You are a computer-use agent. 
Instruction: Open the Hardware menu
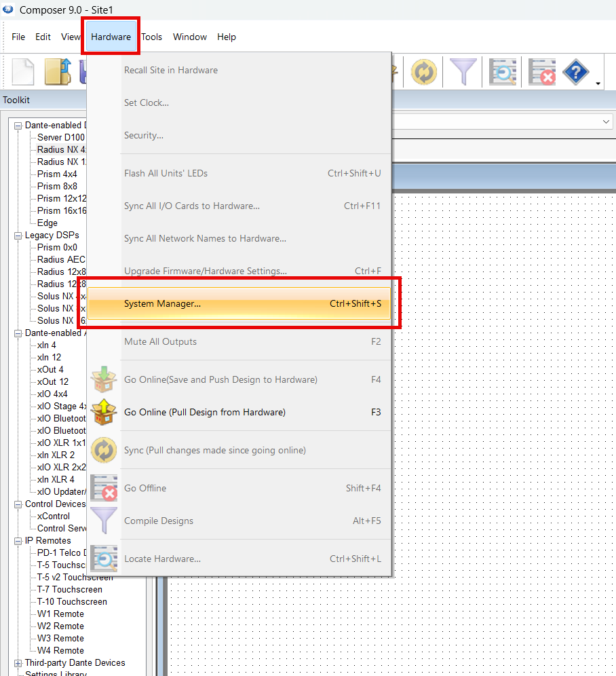(x=111, y=37)
